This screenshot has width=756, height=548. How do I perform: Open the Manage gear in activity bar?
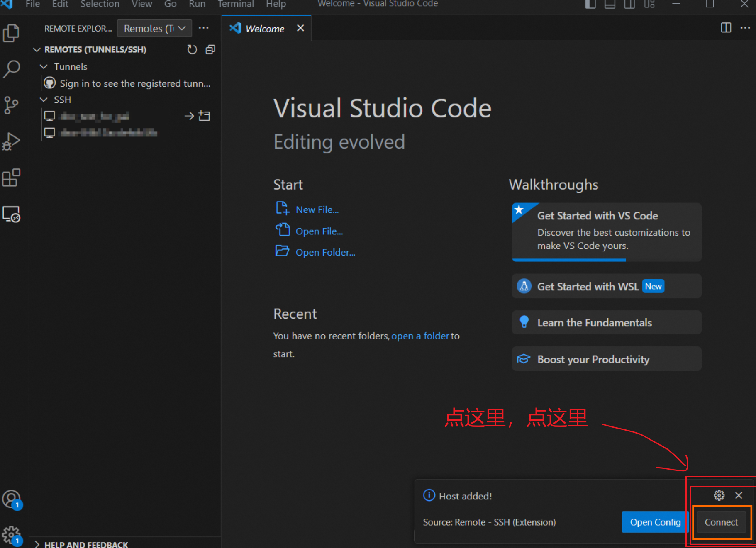(x=12, y=535)
